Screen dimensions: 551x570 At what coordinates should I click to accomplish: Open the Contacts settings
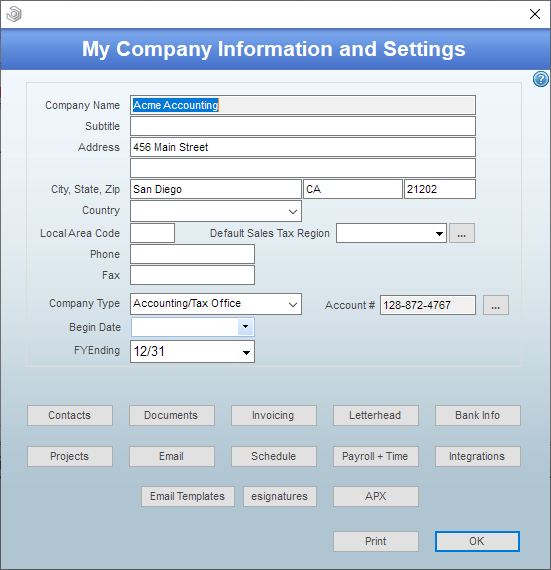[70, 416]
